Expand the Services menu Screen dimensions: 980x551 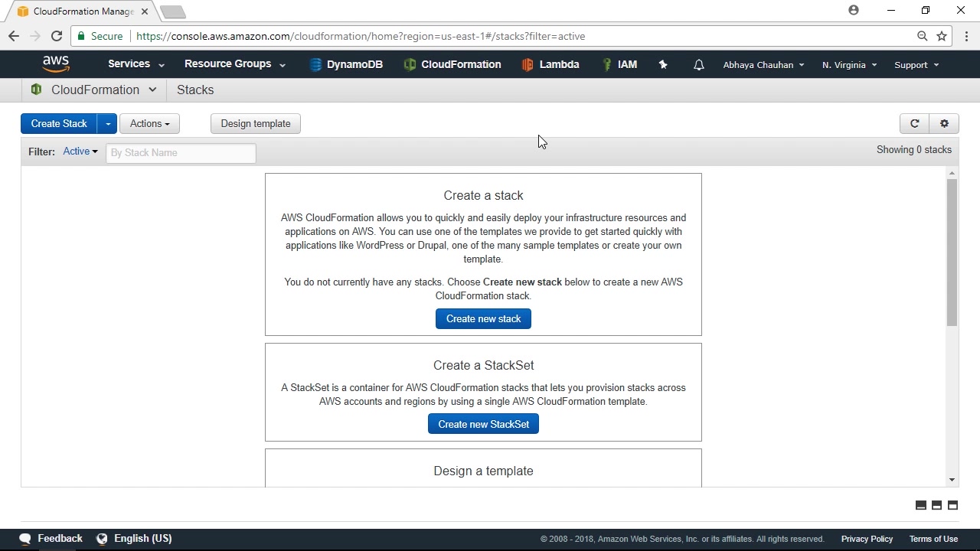[136, 64]
